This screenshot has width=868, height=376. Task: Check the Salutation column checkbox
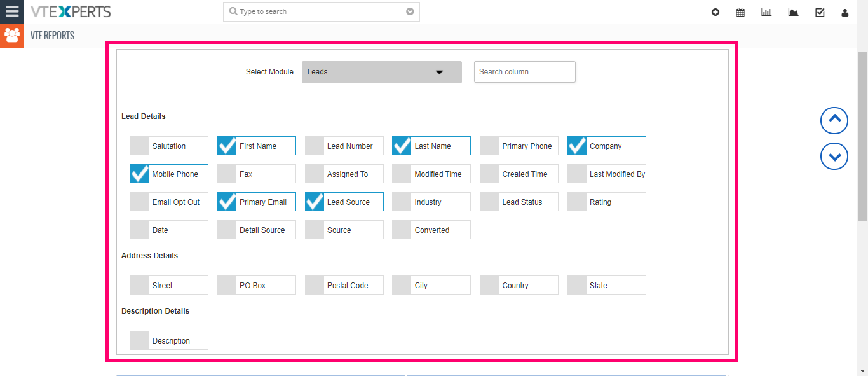click(139, 146)
